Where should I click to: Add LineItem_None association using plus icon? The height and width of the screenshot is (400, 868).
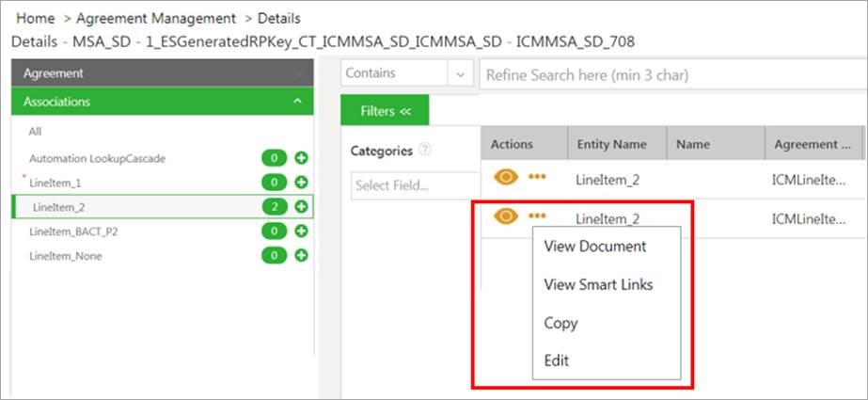coord(301,255)
